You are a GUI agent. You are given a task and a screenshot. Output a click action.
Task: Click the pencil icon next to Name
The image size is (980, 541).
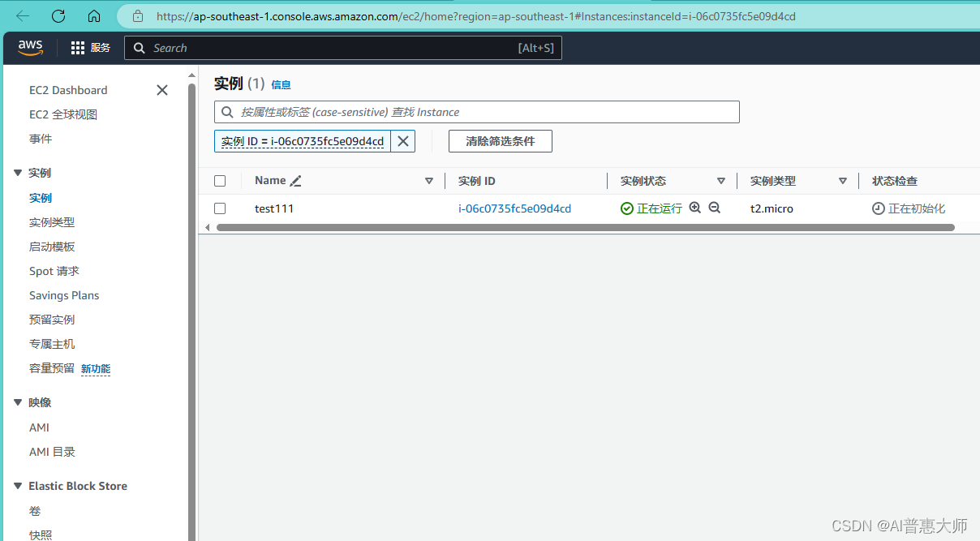click(x=296, y=181)
